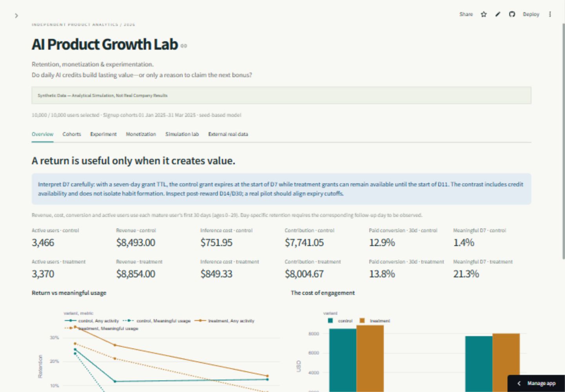The image size is (565, 392).
Task: Click the meaningful D7 control value 1.4%
Action: pos(464,243)
